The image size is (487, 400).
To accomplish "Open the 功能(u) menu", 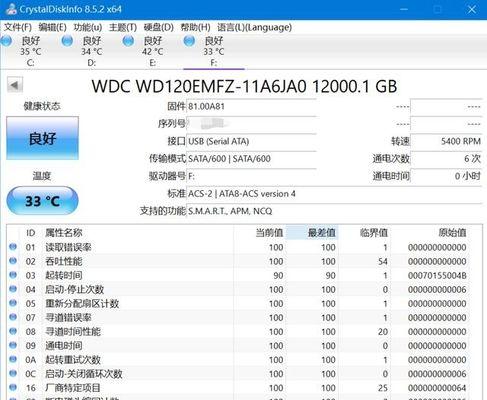I will click(88, 27).
